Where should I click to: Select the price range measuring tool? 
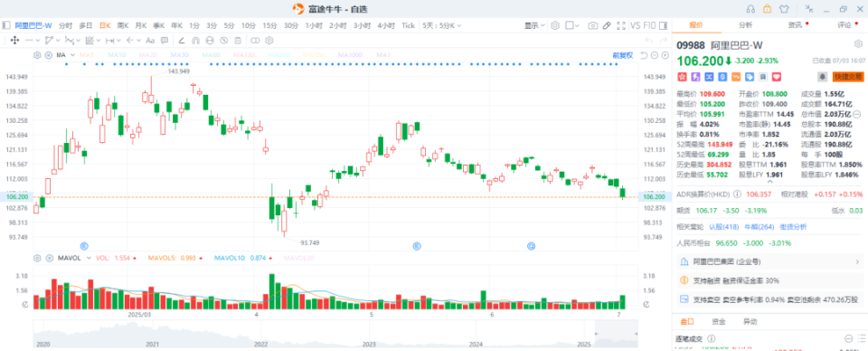point(109,41)
